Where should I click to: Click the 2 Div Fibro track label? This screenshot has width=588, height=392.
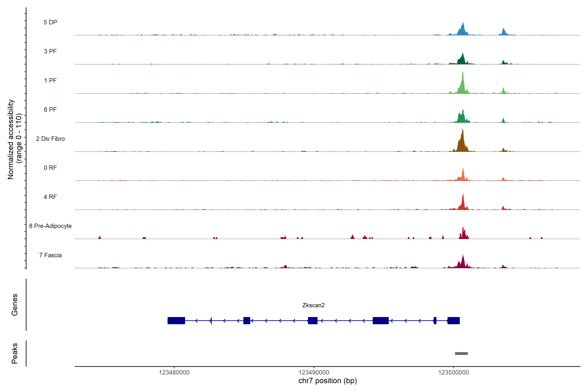(x=50, y=139)
